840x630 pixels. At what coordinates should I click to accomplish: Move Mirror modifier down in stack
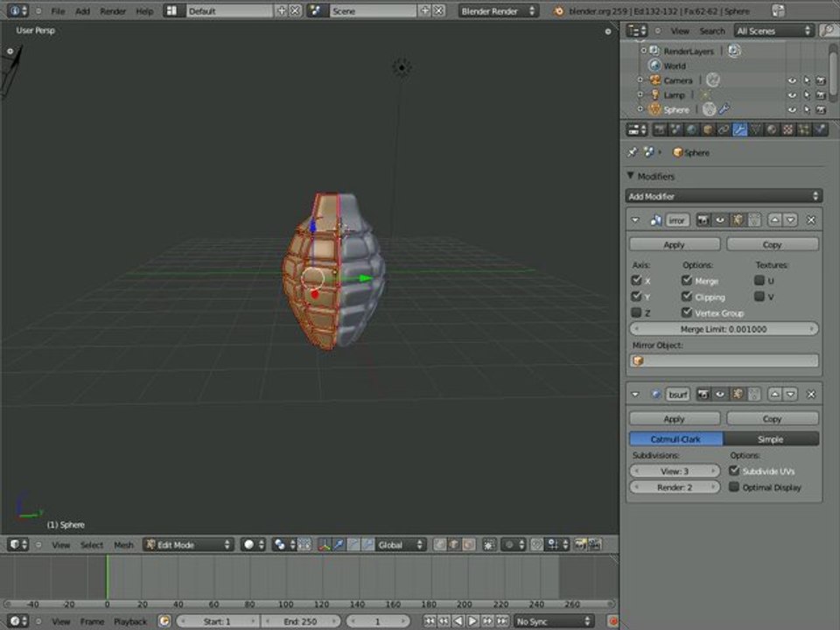pos(790,220)
